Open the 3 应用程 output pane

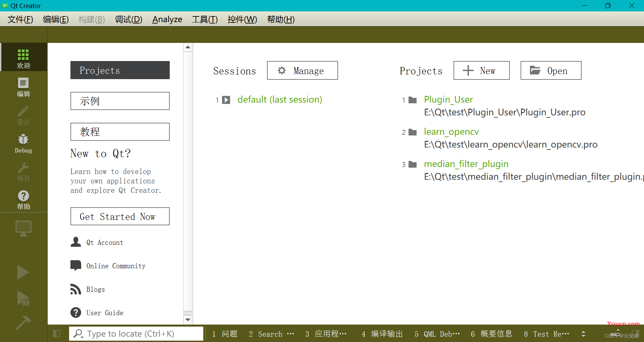[326, 334]
